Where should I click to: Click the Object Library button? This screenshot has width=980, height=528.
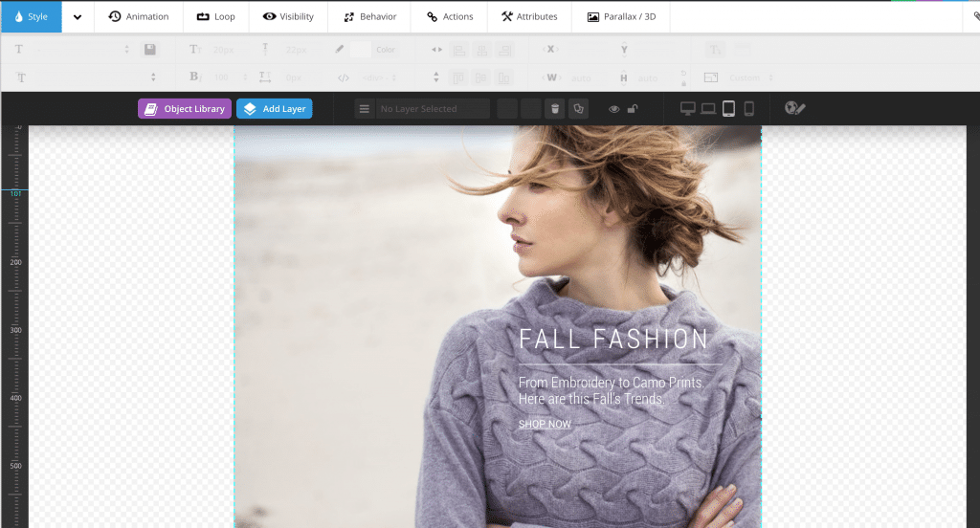185,109
